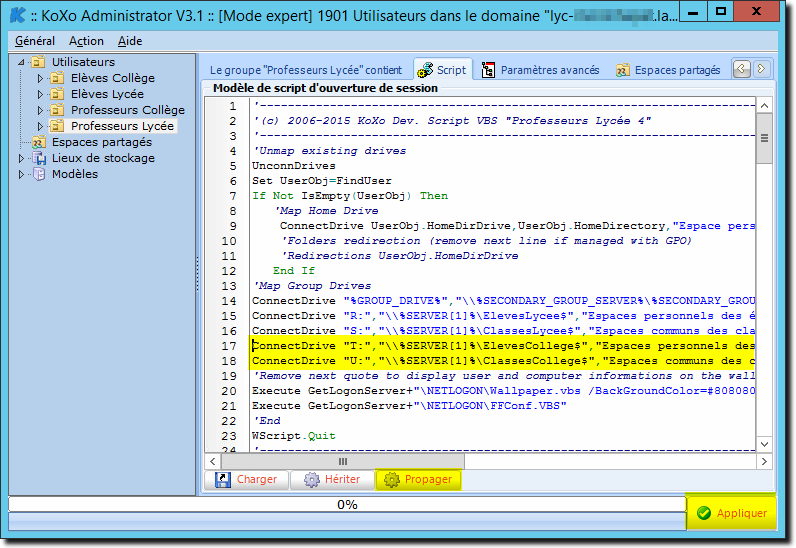This screenshot has width=796, height=548.
Task: Expand the Lieux de stockage node
Action: point(21,158)
